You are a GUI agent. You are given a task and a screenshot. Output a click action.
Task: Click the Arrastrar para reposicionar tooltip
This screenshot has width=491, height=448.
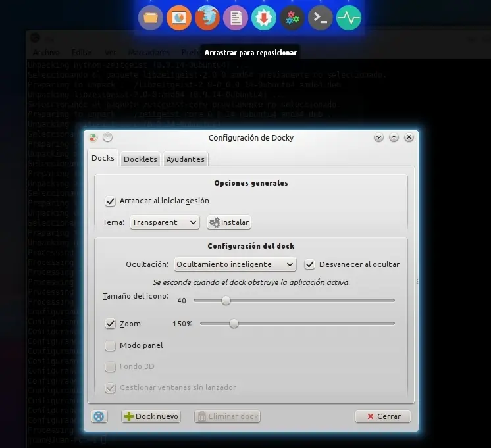(x=251, y=53)
